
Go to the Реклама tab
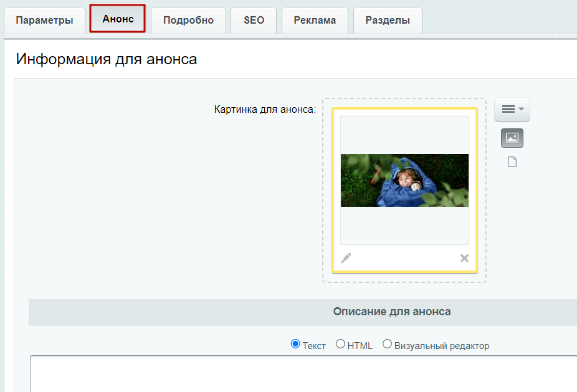coord(315,20)
